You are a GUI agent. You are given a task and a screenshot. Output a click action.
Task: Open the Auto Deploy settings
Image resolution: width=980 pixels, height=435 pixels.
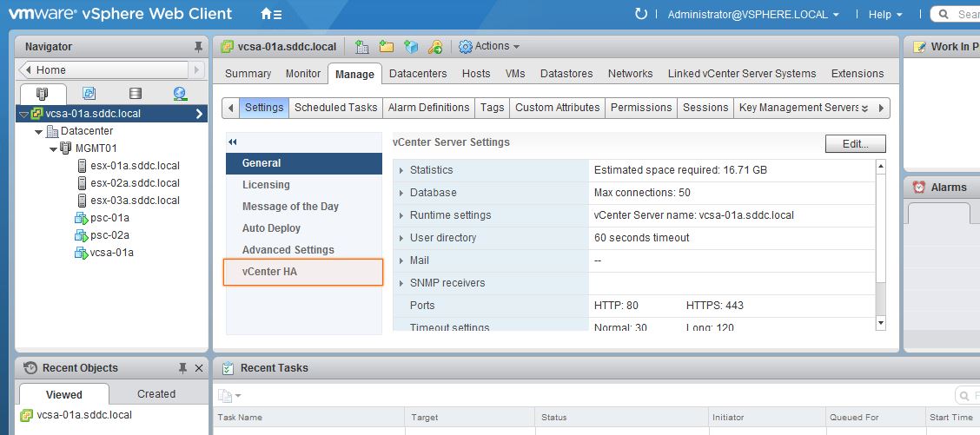click(304, 228)
